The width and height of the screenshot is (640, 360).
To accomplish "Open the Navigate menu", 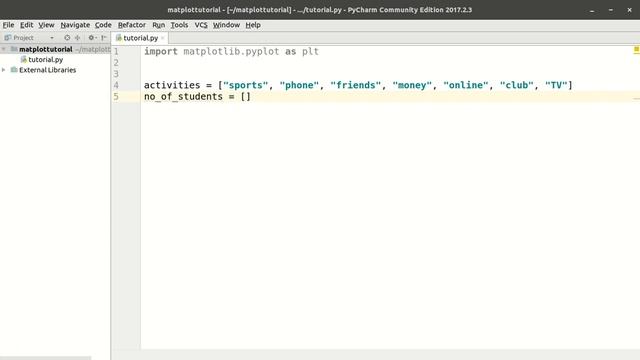I will [x=75, y=25].
